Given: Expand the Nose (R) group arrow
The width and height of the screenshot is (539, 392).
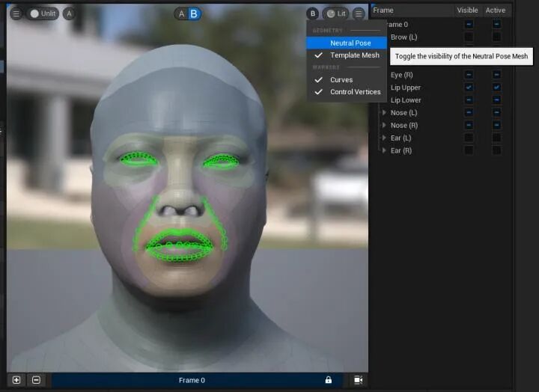Looking at the screenshot, I should 384,125.
